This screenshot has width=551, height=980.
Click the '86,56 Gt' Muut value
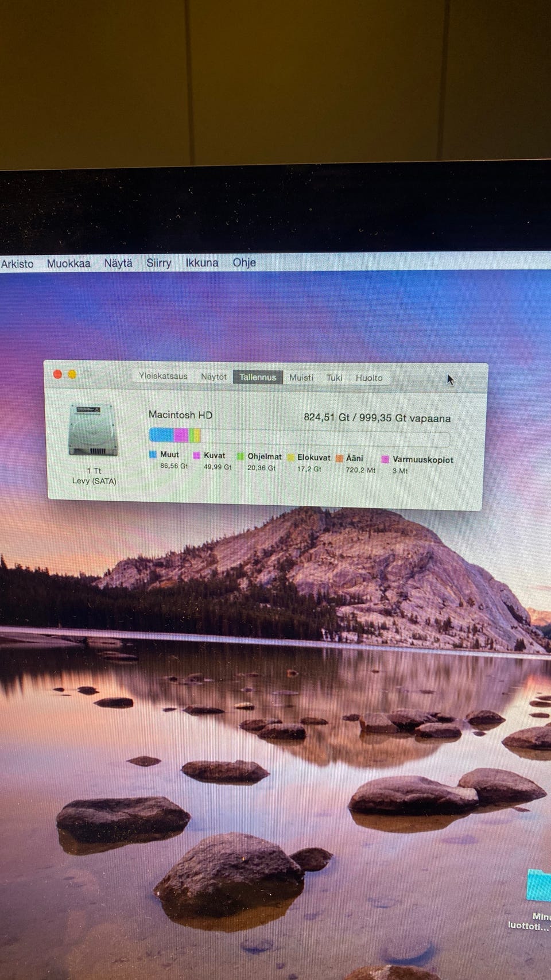[x=174, y=466]
